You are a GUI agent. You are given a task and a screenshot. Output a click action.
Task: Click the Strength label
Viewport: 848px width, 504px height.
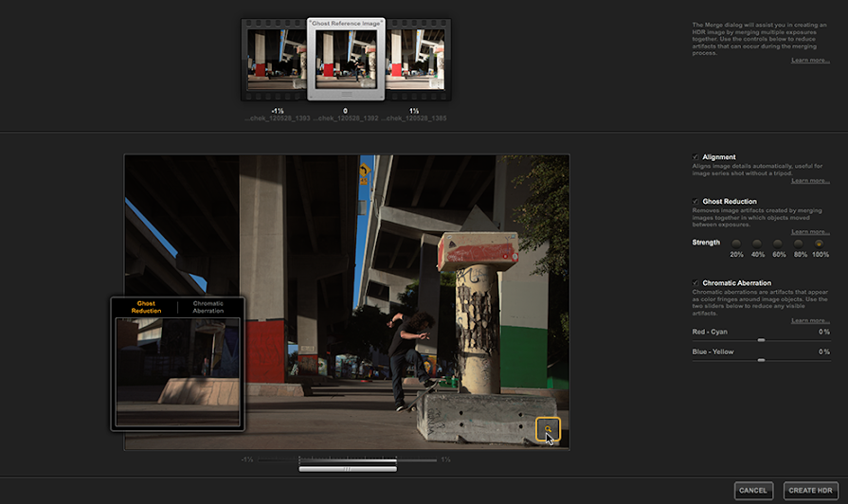point(706,243)
